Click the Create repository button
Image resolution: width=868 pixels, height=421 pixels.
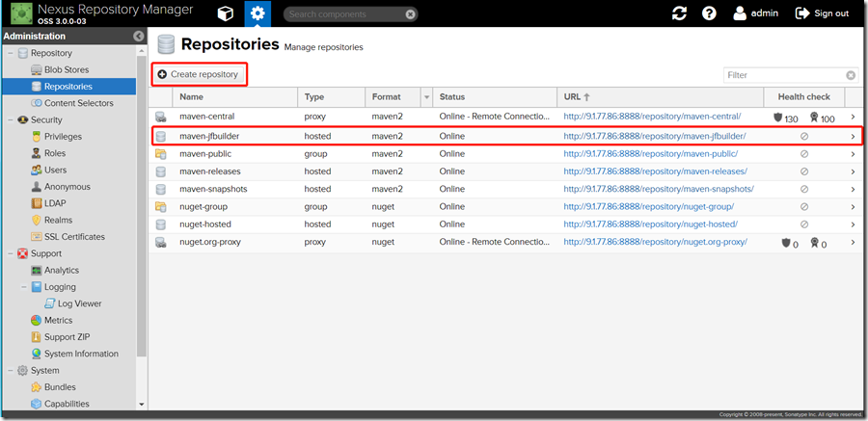199,74
